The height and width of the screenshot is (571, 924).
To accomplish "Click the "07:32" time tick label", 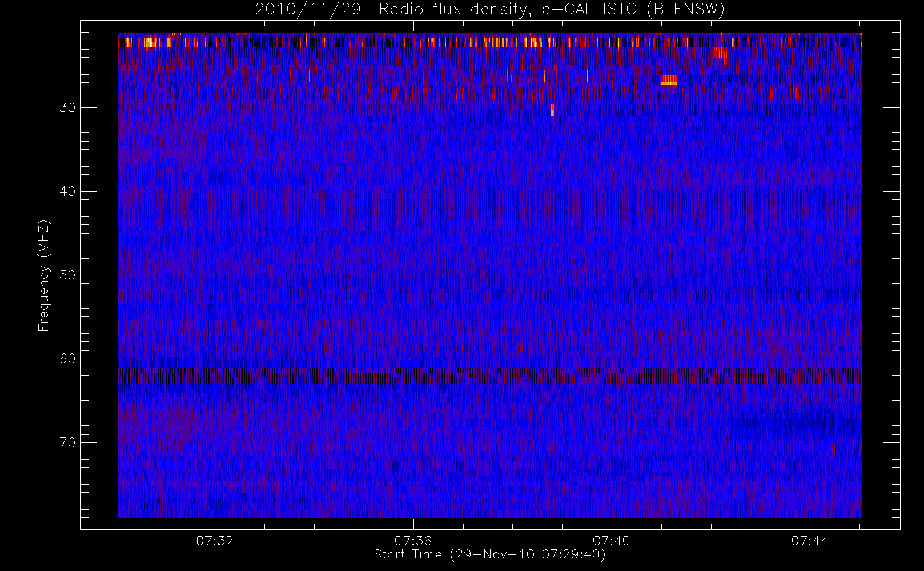I will click(x=215, y=541).
